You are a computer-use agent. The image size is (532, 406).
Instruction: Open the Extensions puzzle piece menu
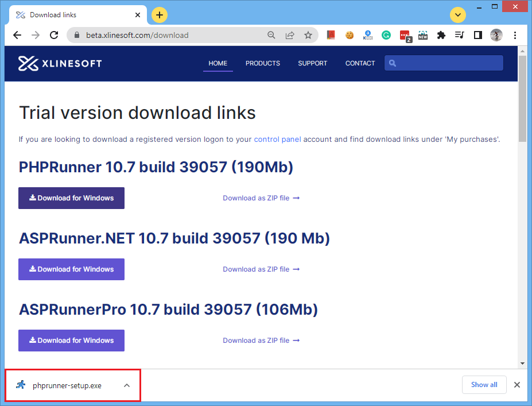tap(441, 35)
